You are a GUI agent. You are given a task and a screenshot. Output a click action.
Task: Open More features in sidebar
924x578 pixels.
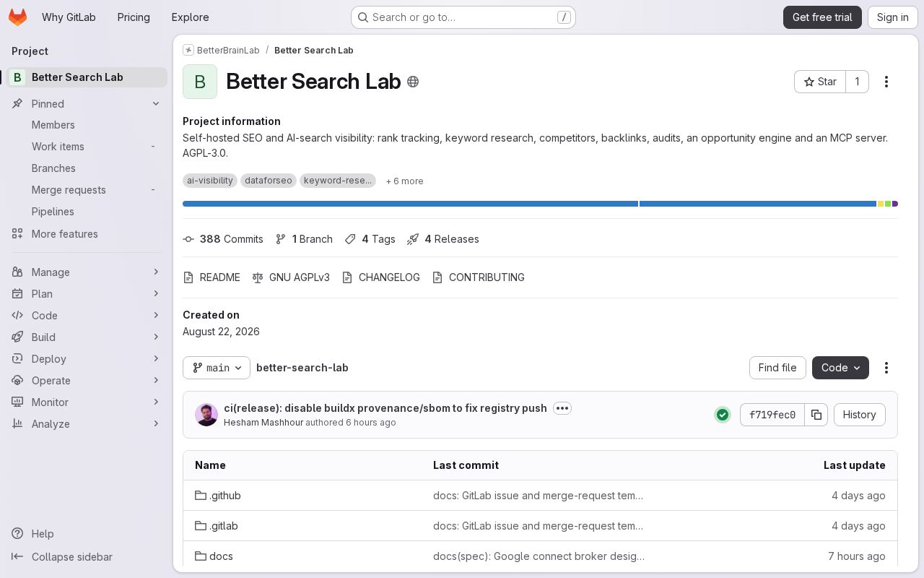coord(87,234)
